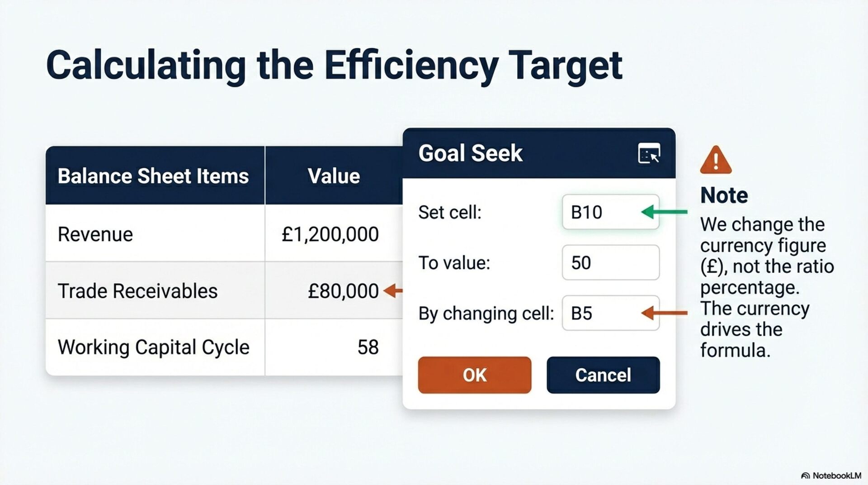Select the Working Capital Cycle row label
This screenshot has width=868, height=485.
(153, 347)
